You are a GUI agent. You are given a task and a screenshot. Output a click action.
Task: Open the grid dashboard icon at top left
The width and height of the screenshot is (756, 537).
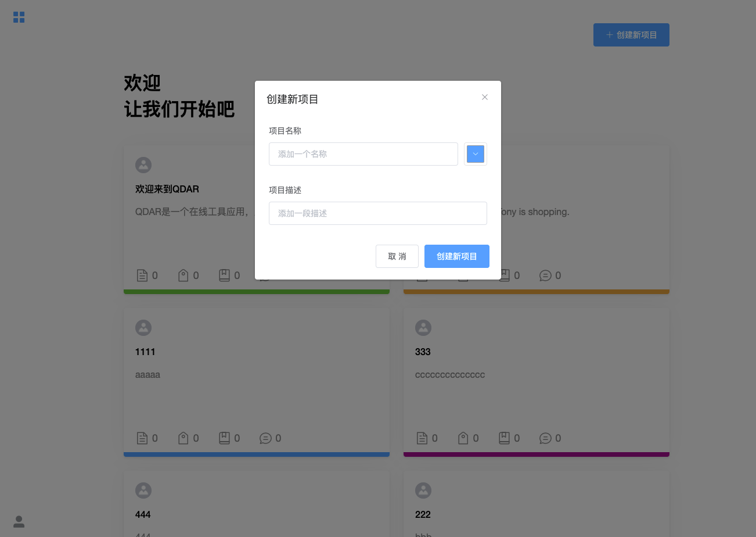click(19, 17)
